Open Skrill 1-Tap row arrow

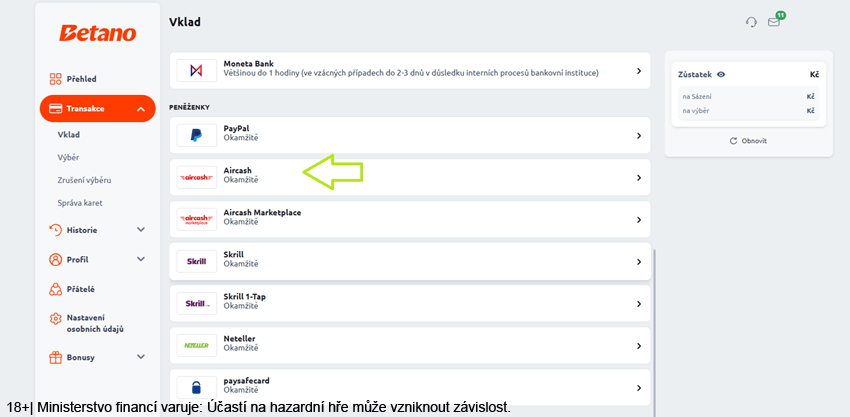coord(639,304)
